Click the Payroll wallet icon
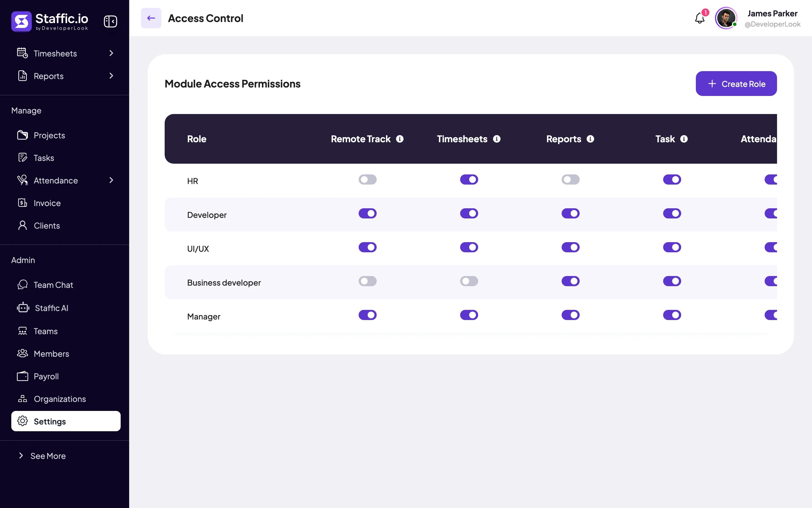 click(x=23, y=376)
